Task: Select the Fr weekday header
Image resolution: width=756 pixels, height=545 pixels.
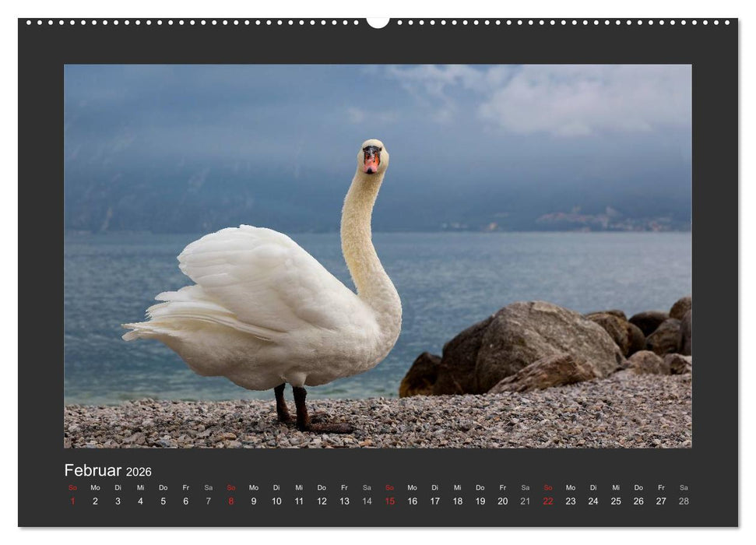Action: click(x=185, y=487)
